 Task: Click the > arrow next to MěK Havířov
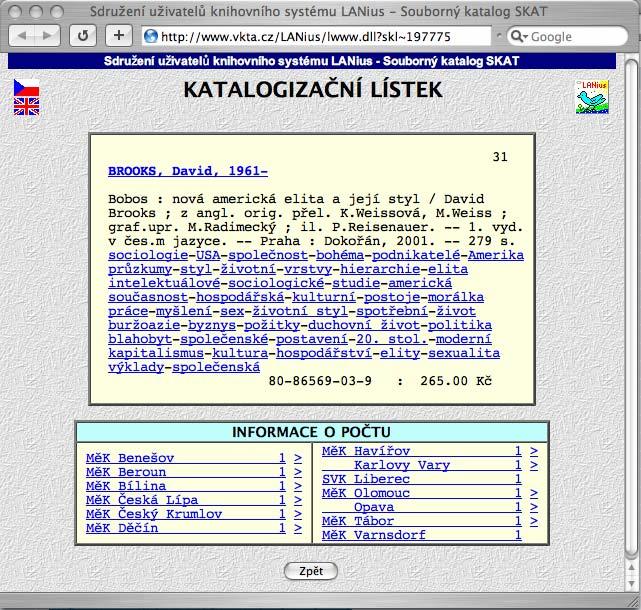[534, 451]
